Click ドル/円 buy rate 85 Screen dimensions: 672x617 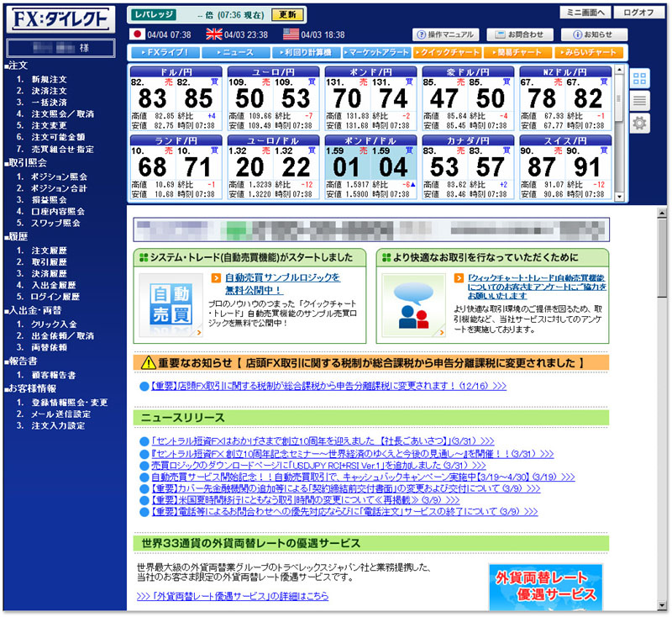198,98
